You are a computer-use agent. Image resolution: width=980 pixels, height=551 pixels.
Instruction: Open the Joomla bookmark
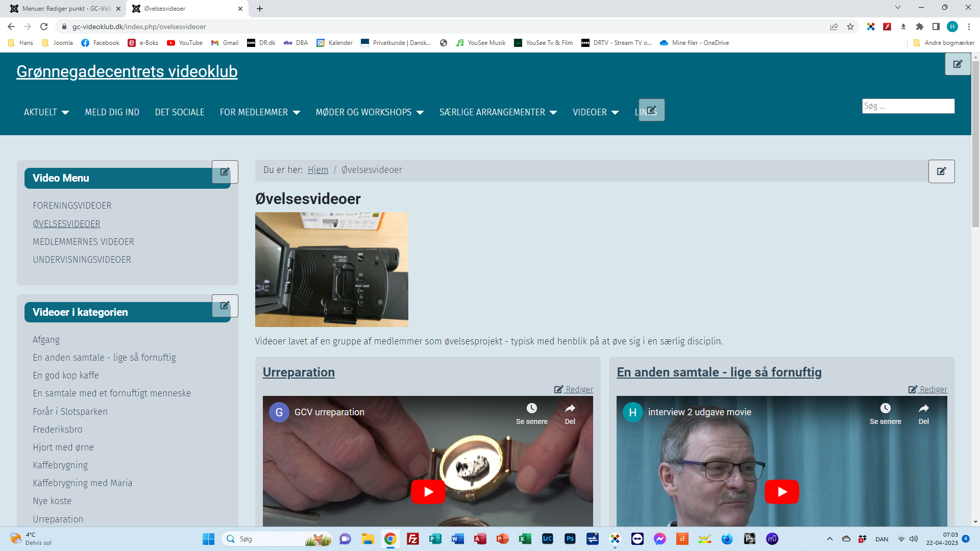[x=57, y=43]
